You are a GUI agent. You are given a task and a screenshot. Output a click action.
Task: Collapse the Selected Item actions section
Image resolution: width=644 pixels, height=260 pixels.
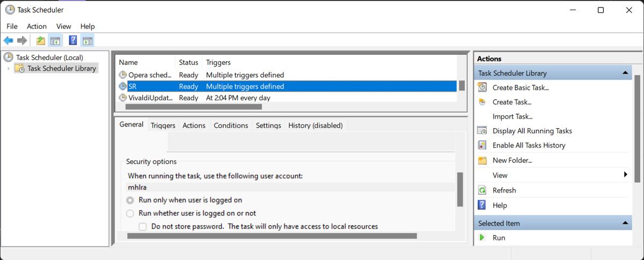pos(625,223)
